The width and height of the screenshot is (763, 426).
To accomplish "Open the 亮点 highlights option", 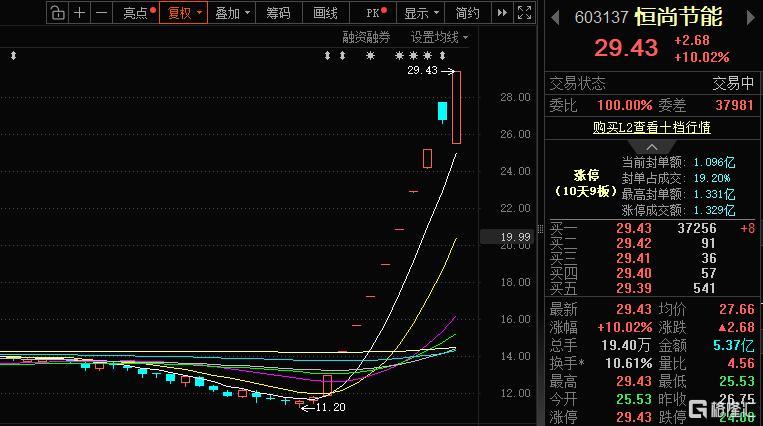I will click(136, 13).
